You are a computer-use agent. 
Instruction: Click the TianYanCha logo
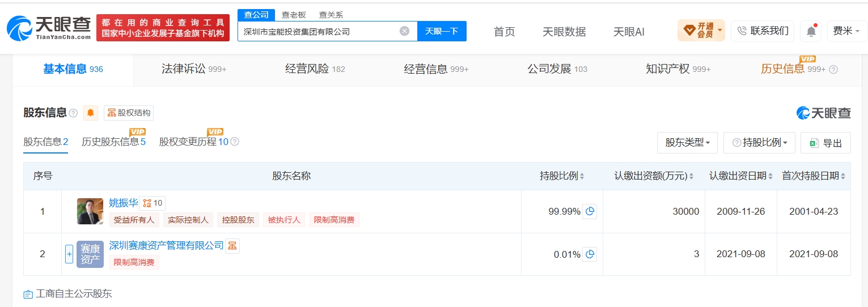(x=49, y=28)
